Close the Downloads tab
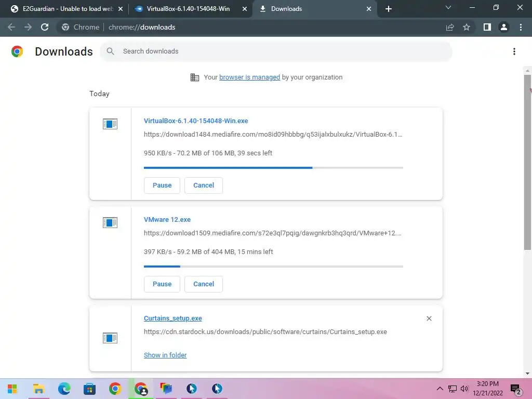Image resolution: width=532 pixels, height=399 pixels. (x=369, y=9)
